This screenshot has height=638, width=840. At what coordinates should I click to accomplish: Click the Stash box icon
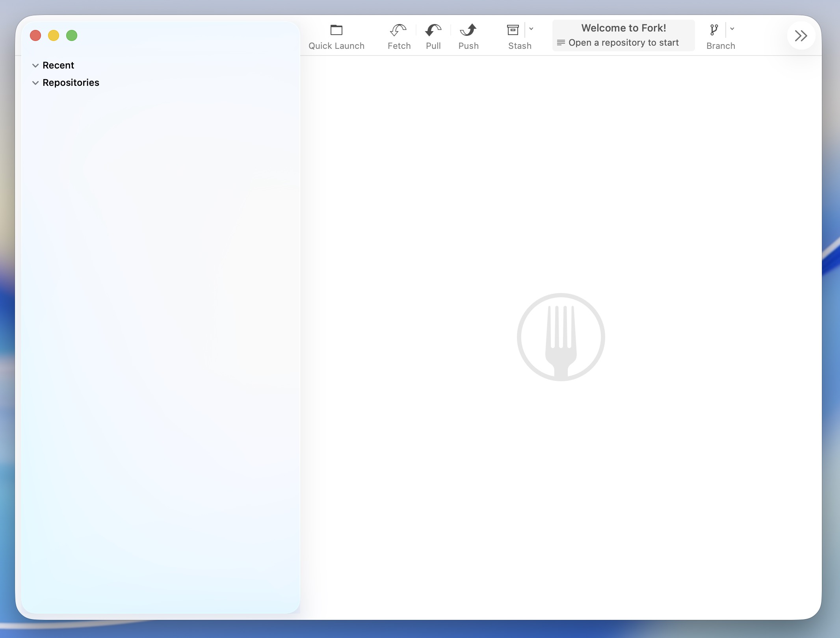[513, 30]
